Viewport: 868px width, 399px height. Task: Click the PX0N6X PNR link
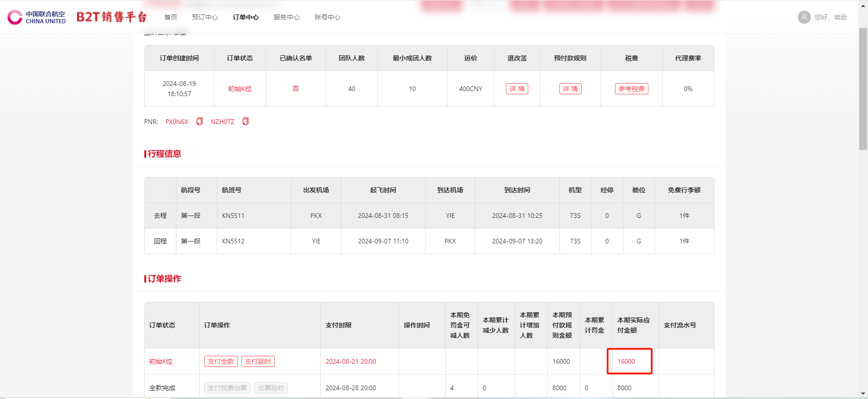177,122
